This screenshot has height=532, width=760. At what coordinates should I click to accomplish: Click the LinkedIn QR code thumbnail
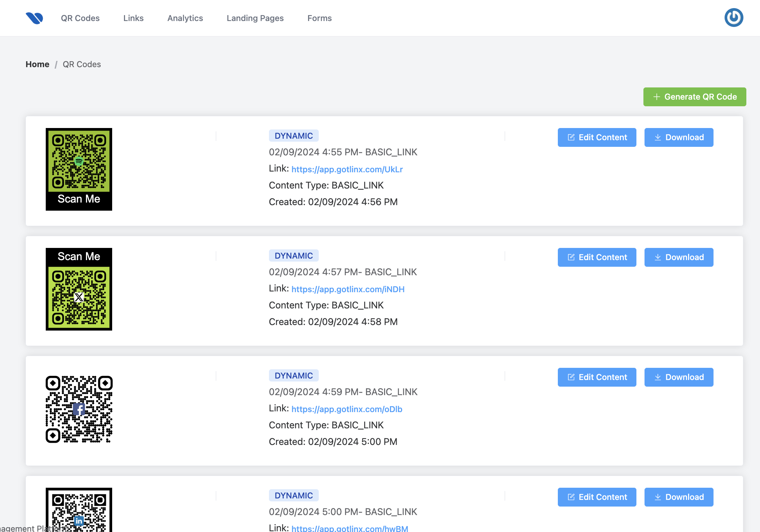(x=79, y=510)
